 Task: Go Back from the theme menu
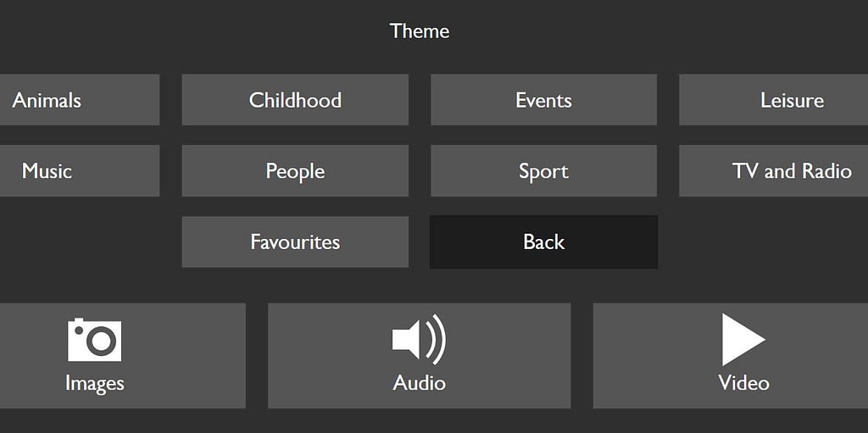[x=543, y=242]
